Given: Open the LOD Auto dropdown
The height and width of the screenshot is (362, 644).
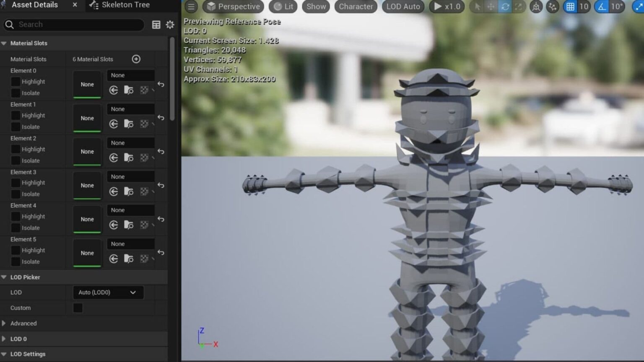Looking at the screenshot, I should (402, 7).
